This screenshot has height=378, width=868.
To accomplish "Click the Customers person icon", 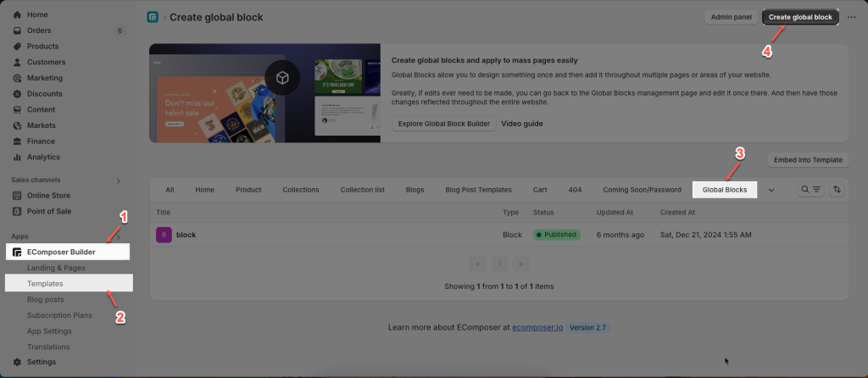I will (17, 62).
